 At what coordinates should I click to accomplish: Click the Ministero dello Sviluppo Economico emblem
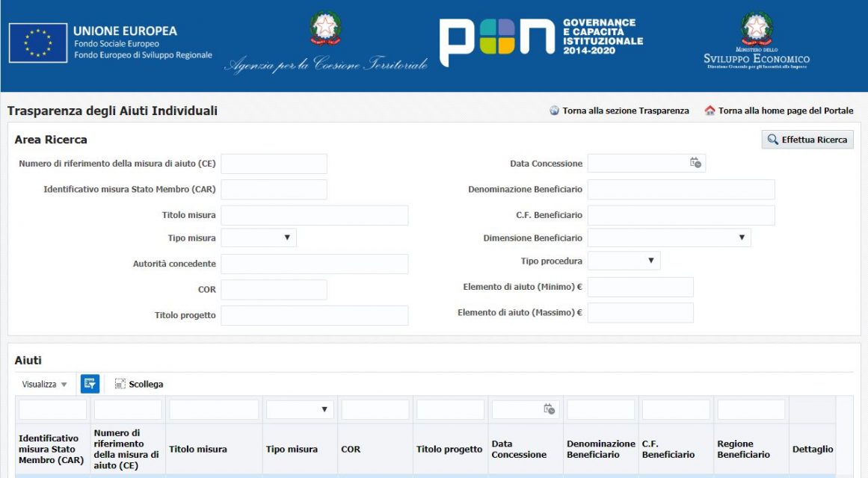[757, 29]
